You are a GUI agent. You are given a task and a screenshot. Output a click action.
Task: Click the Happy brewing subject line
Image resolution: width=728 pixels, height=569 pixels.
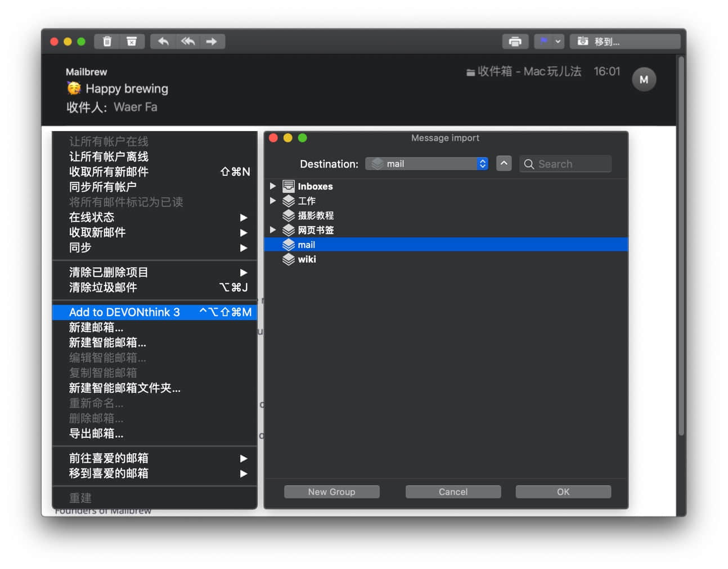127,89
